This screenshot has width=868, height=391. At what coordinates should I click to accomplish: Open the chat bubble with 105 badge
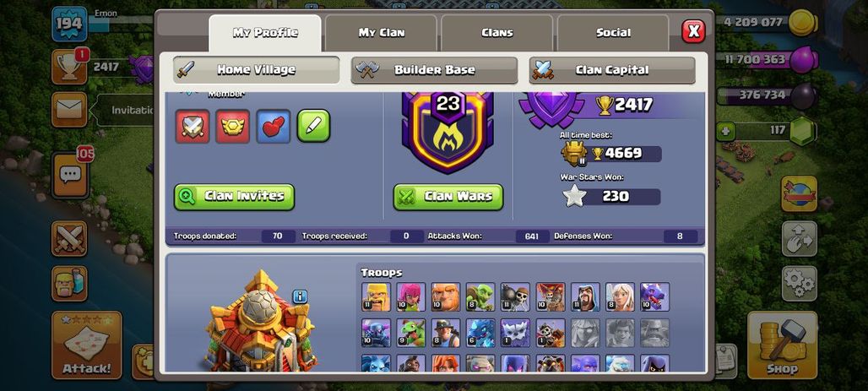click(x=70, y=176)
